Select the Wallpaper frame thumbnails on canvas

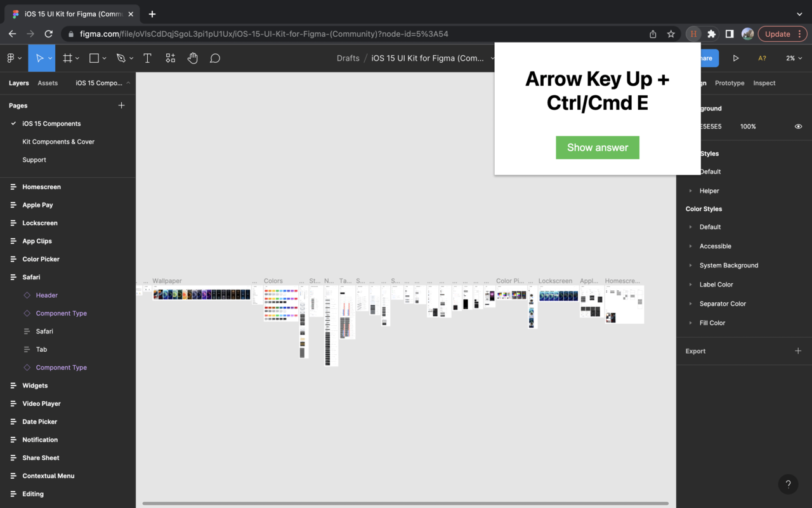point(202,295)
